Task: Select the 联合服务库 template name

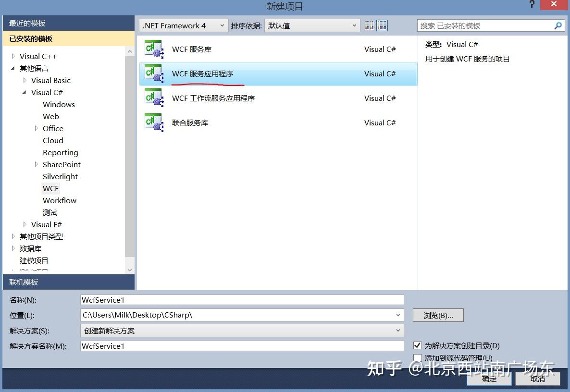Action: click(190, 123)
